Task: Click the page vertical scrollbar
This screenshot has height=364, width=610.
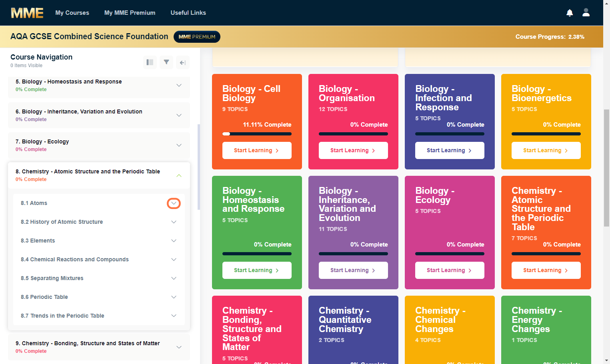Action: click(x=606, y=168)
